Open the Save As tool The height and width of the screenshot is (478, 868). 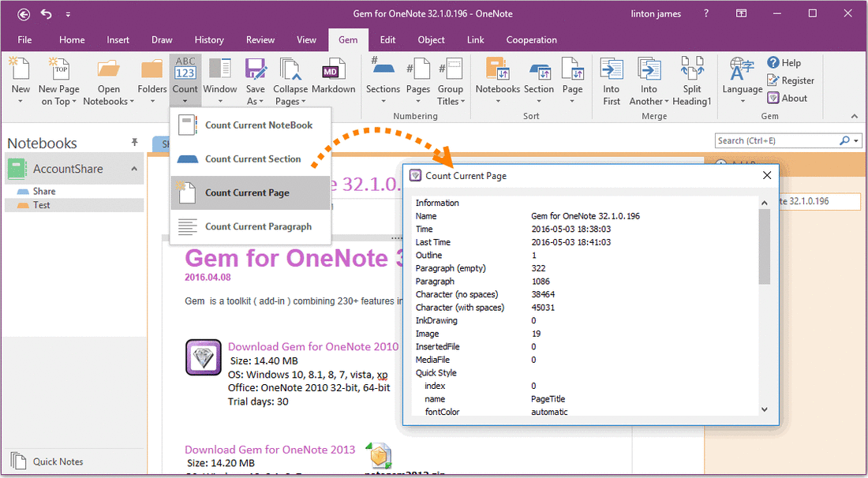point(255,79)
